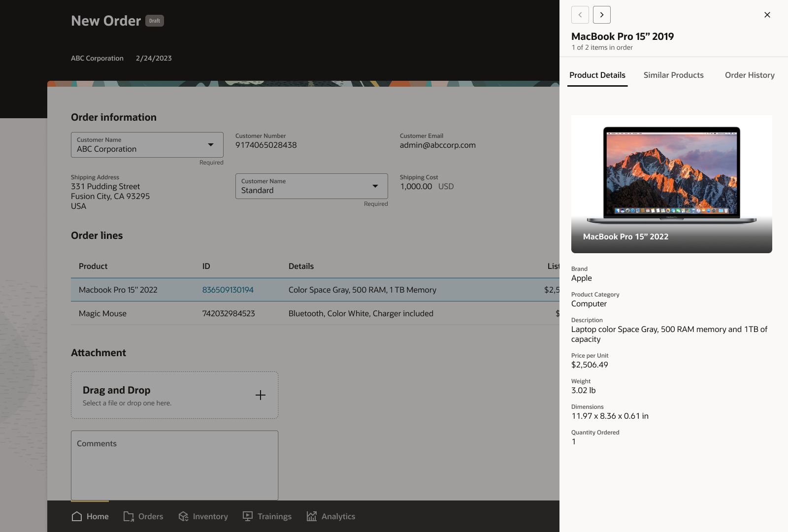788x532 pixels.
Task: Click price per unit $2,506.49
Action: click(590, 365)
